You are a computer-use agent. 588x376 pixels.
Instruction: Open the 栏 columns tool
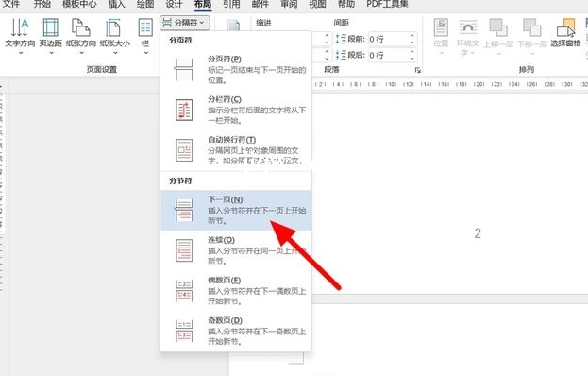coord(145,37)
